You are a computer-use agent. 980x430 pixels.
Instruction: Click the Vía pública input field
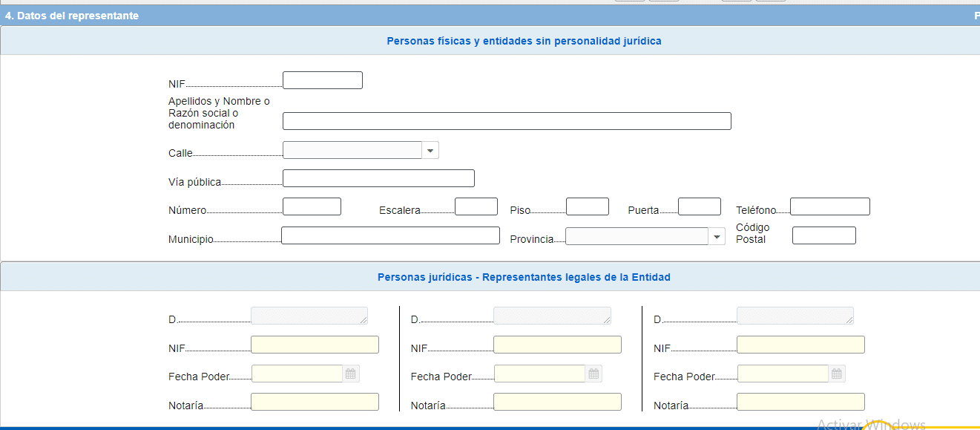(378, 178)
